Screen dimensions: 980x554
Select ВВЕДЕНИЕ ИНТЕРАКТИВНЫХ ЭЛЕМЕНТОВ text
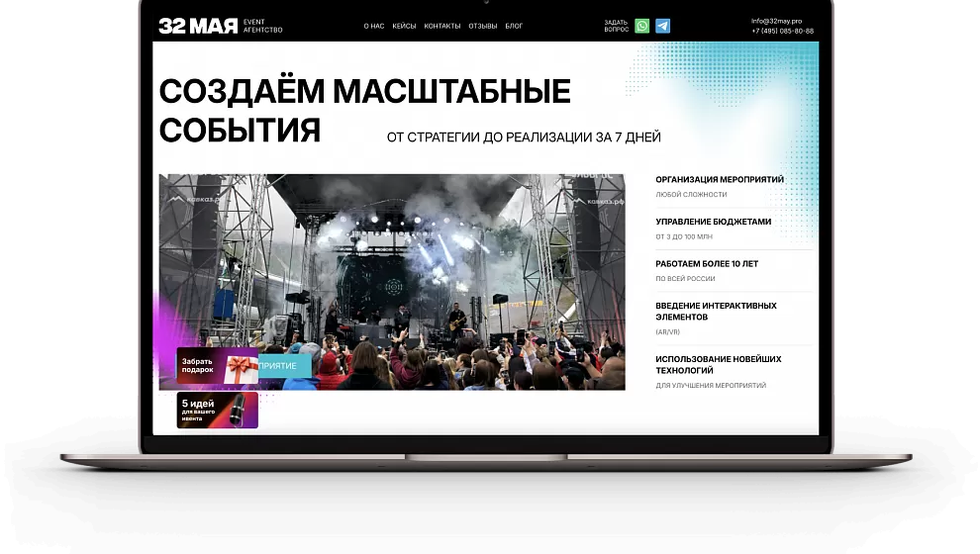coord(717,311)
